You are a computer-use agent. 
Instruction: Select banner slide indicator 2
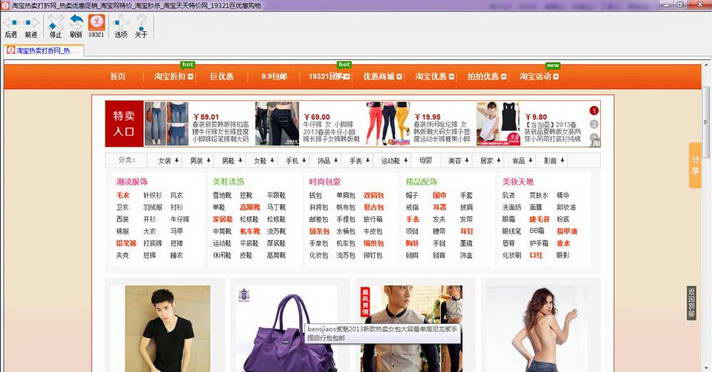point(594,124)
